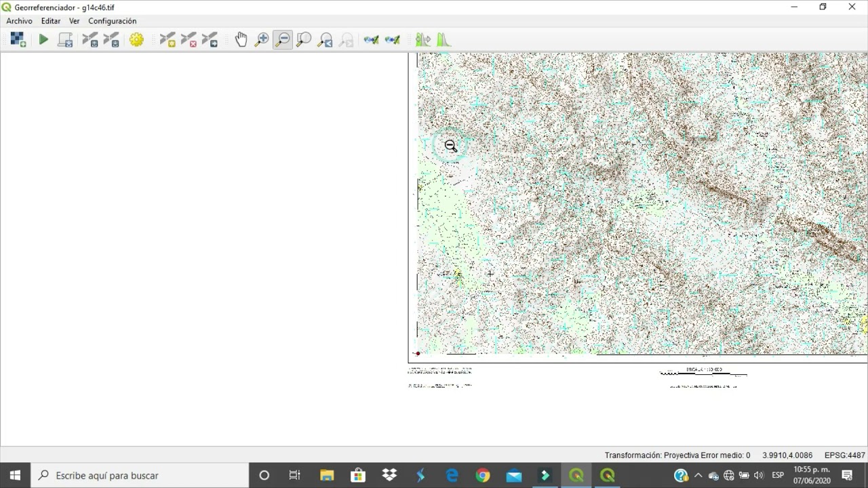Open Cortana circle icon on taskbar

coord(264,475)
